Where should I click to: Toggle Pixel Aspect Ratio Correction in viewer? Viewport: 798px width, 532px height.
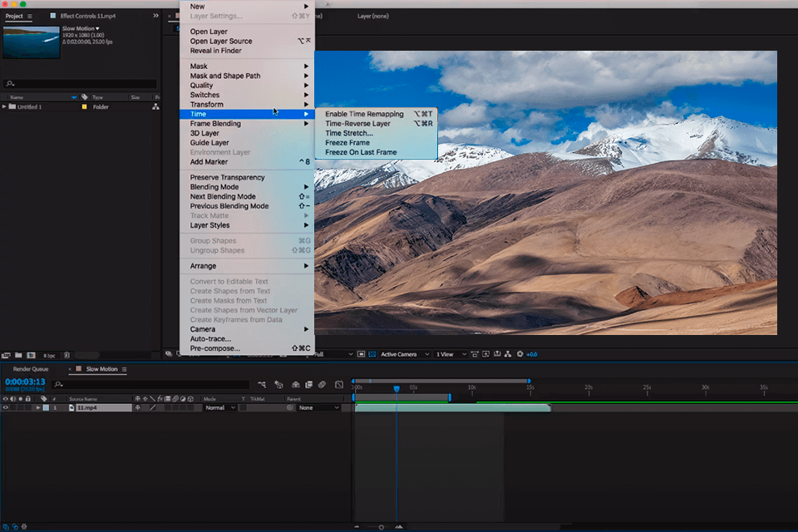[x=475, y=354]
